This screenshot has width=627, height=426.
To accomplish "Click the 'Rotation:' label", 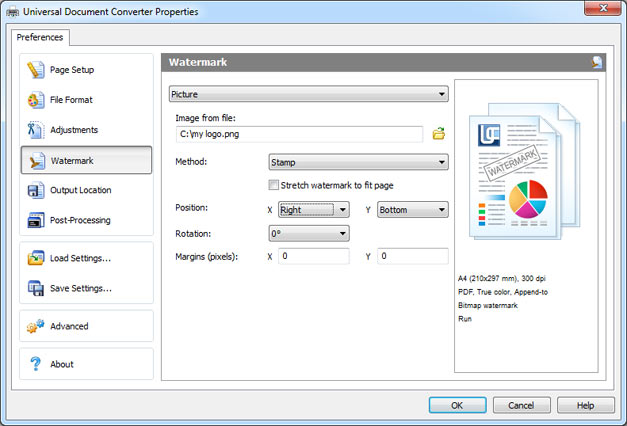I will (193, 234).
